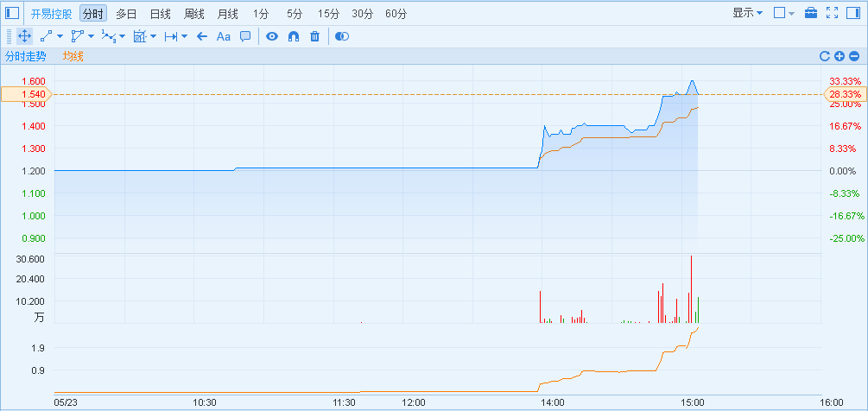Click the 30.600 volume axis label
Screen dimensions: 868x411
(x=31, y=259)
